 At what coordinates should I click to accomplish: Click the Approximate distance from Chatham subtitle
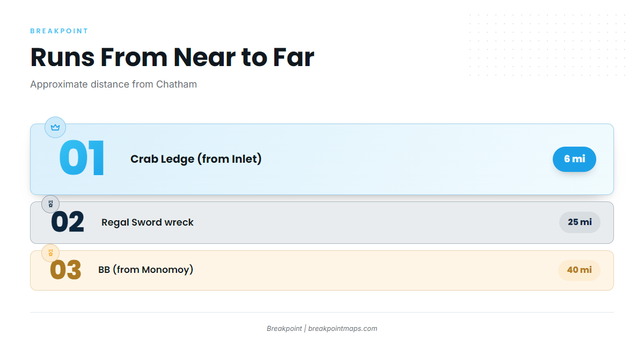pyautogui.click(x=114, y=84)
